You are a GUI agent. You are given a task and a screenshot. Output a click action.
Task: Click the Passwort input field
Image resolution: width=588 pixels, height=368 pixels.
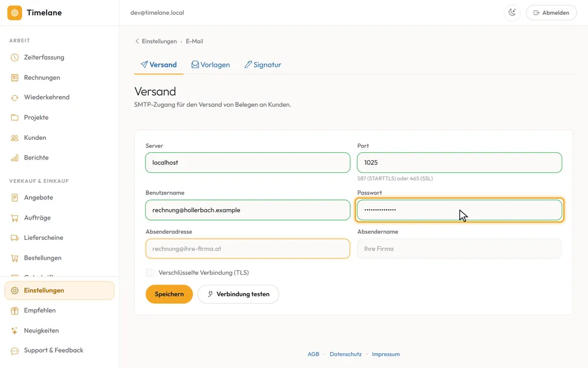click(x=459, y=210)
